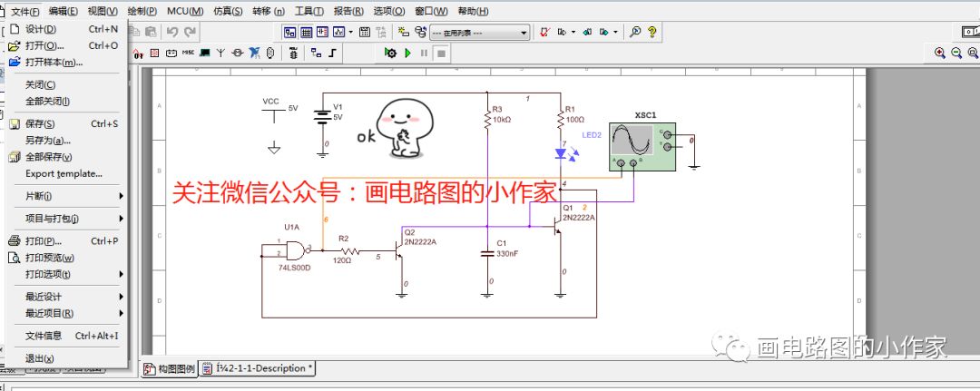Click the Place Bus icon
This screenshot has width=980, height=391.
click(x=332, y=54)
